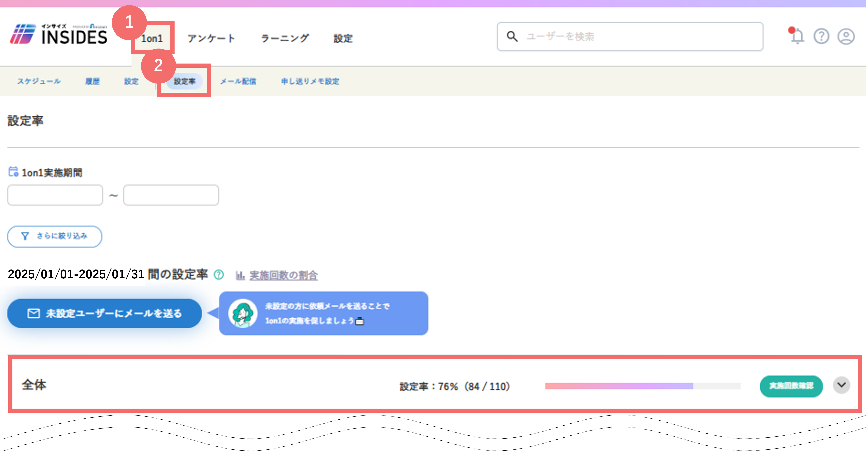Click the 設定率：76% (84 / 110) text
The height and width of the screenshot is (451, 868).
click(455, 386)
